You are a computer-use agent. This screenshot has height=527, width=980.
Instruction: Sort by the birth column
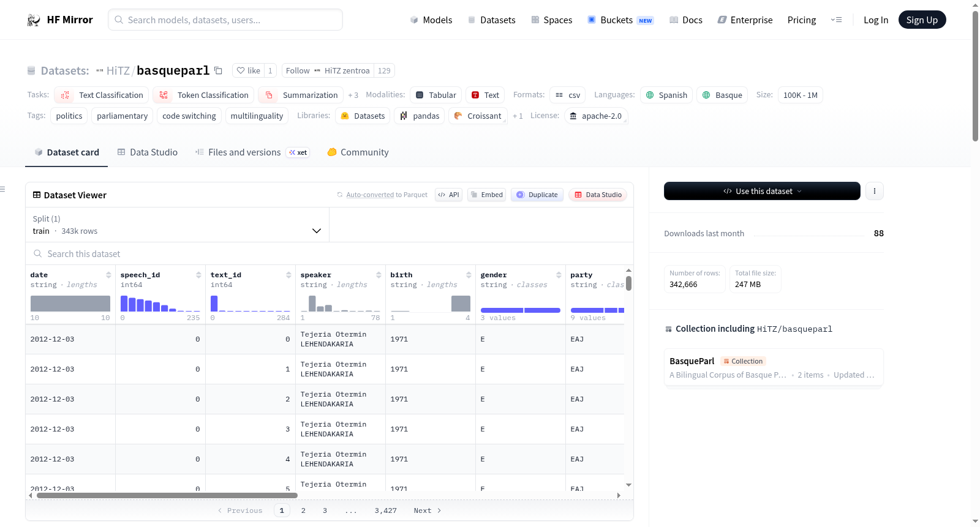click(x=469, y=275)
